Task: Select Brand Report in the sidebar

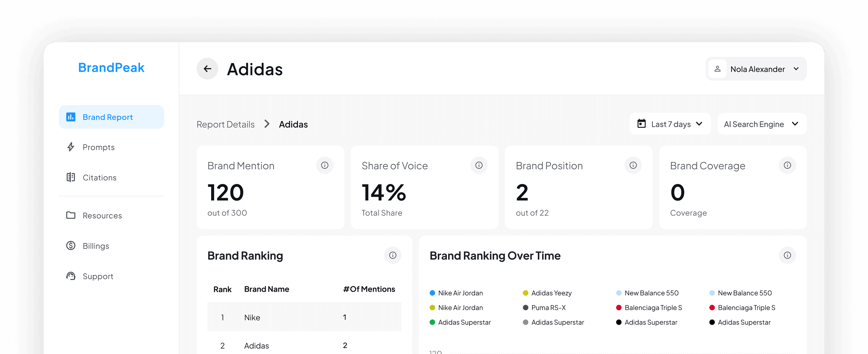Action: 107,117
